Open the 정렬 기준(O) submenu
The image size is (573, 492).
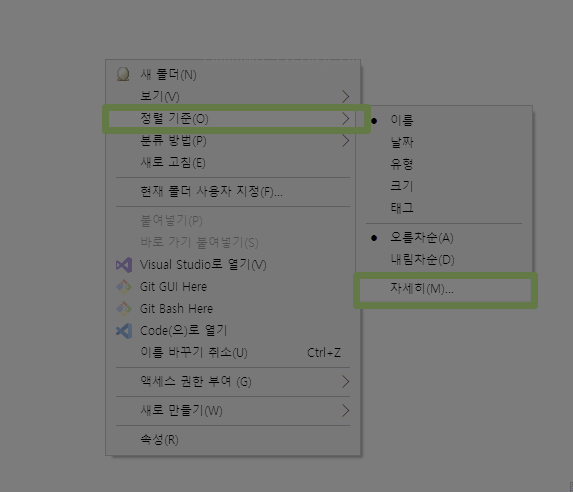[x=233, y=118]
